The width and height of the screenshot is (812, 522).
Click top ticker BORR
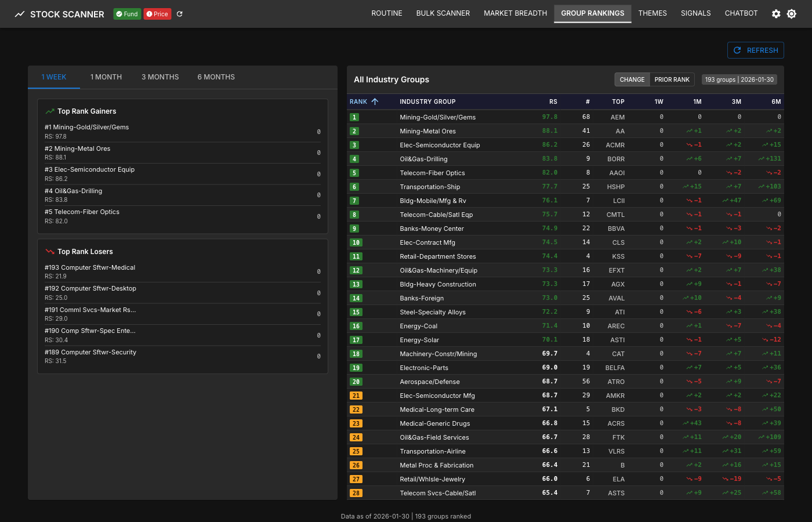tap(616, 159)
